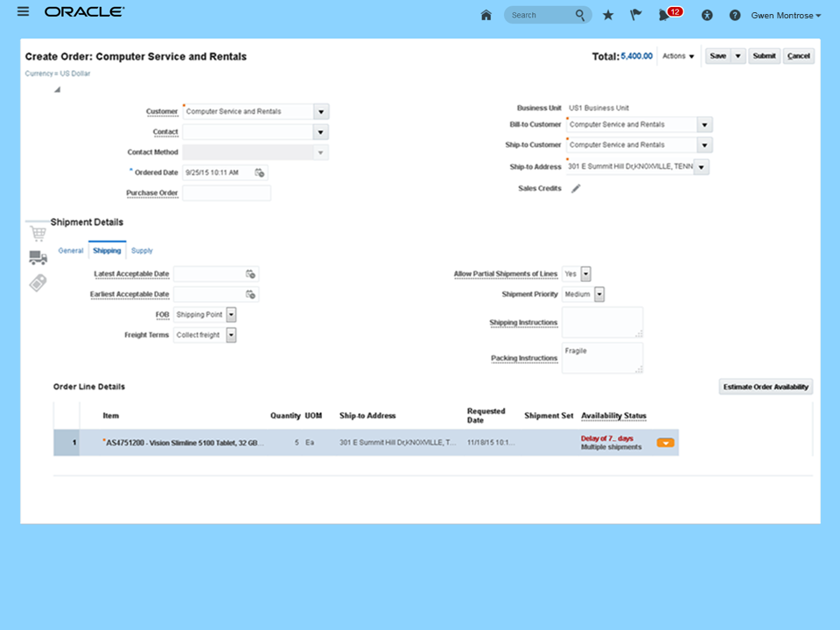Open the Gwen Montrose user menu
Image resolution: width=840 pixels, height=630 pixels.
click(786, 16)
